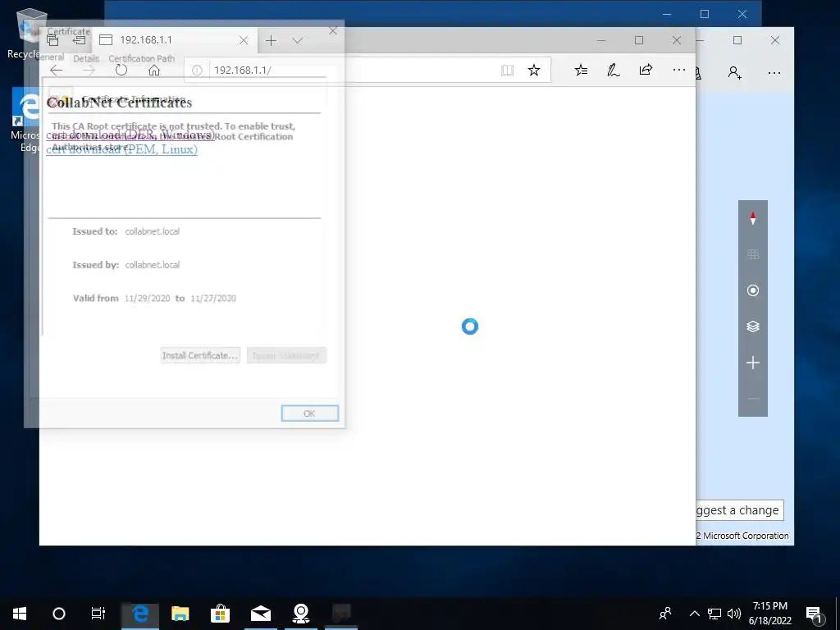View site information icon in address bar
840x630 pixels.
click(197, 71)
